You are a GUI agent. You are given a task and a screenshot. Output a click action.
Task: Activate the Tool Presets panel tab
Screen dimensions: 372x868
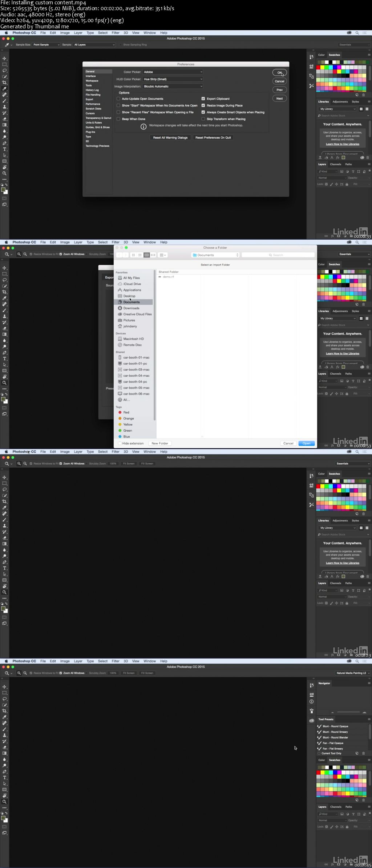point(326,719)
